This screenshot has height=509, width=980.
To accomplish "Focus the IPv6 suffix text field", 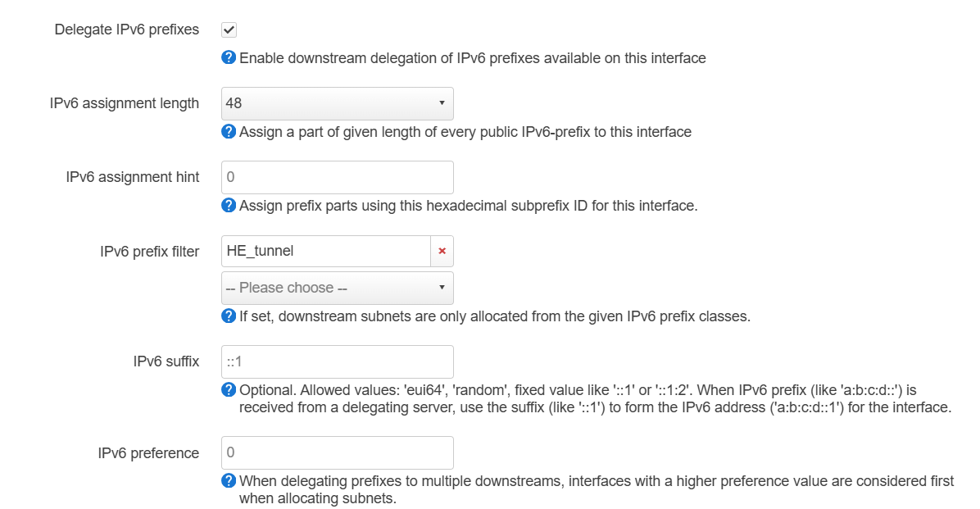I will coord(337,361).
